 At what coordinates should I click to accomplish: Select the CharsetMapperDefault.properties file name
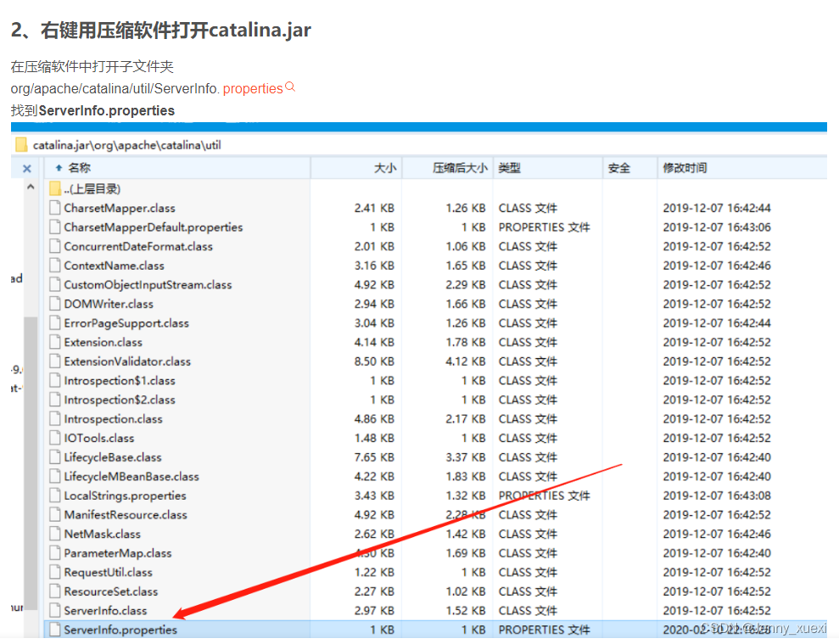pos(153,227)
